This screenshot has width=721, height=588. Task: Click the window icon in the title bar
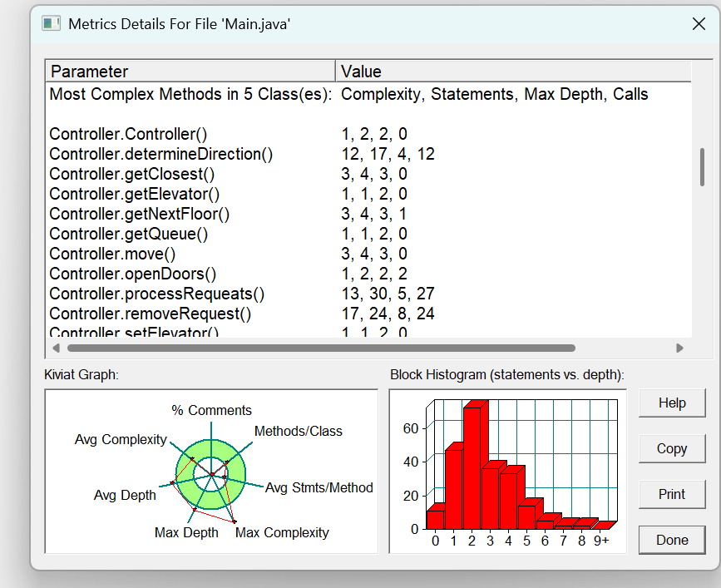coord(51,23)
